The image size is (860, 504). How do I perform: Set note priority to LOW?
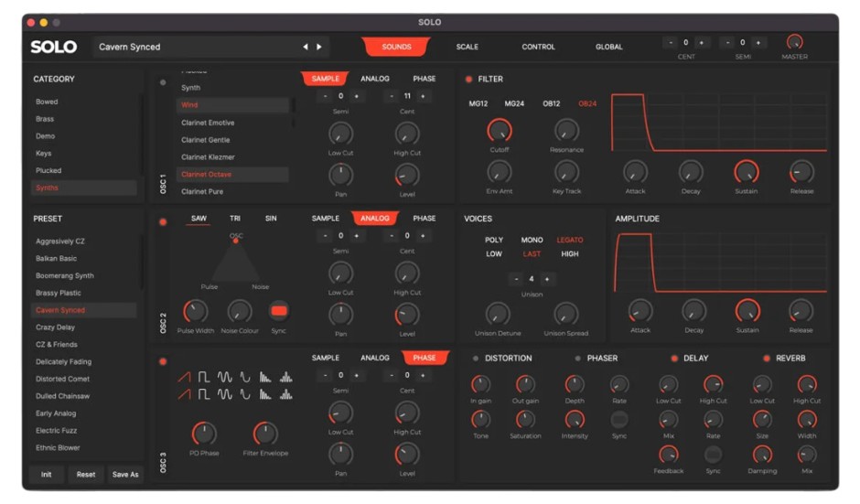494,254
